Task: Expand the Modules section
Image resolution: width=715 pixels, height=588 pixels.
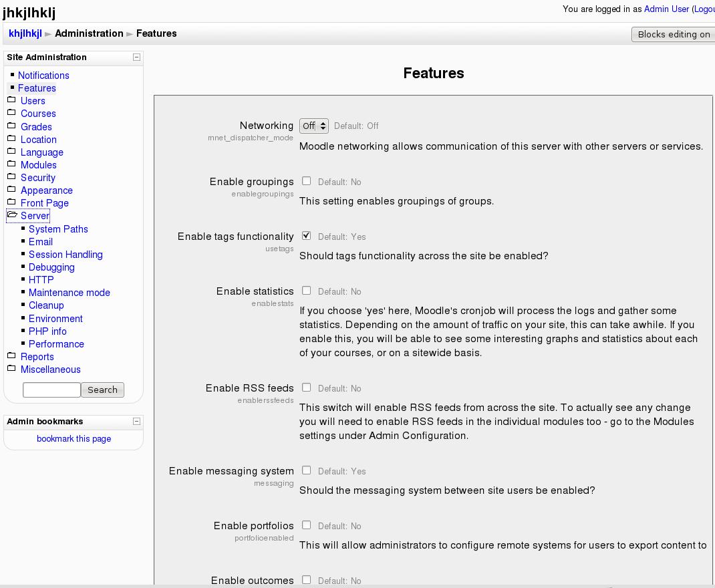Action: (x=38, y=165)
